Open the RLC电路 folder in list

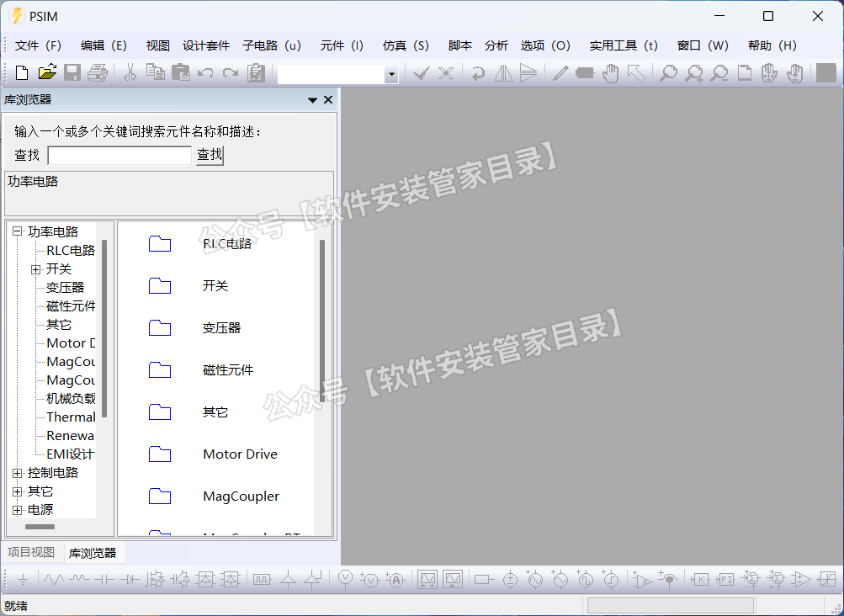click(226, 244)
